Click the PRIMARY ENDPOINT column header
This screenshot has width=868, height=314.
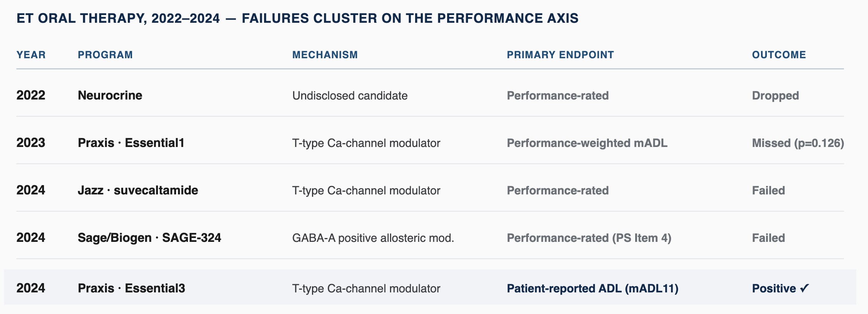[560, 55]
